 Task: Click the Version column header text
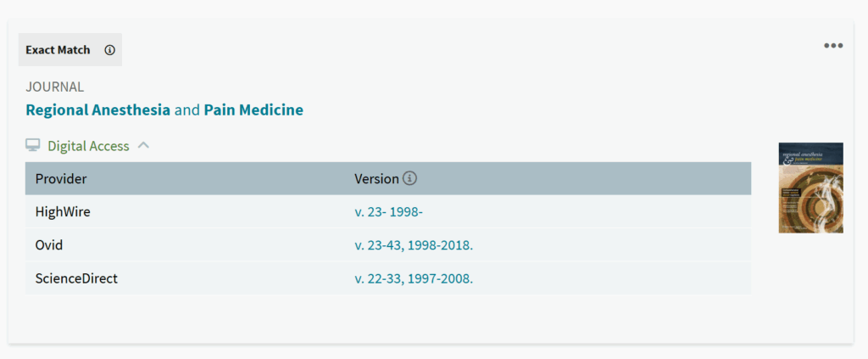click(x=376, y=179)
